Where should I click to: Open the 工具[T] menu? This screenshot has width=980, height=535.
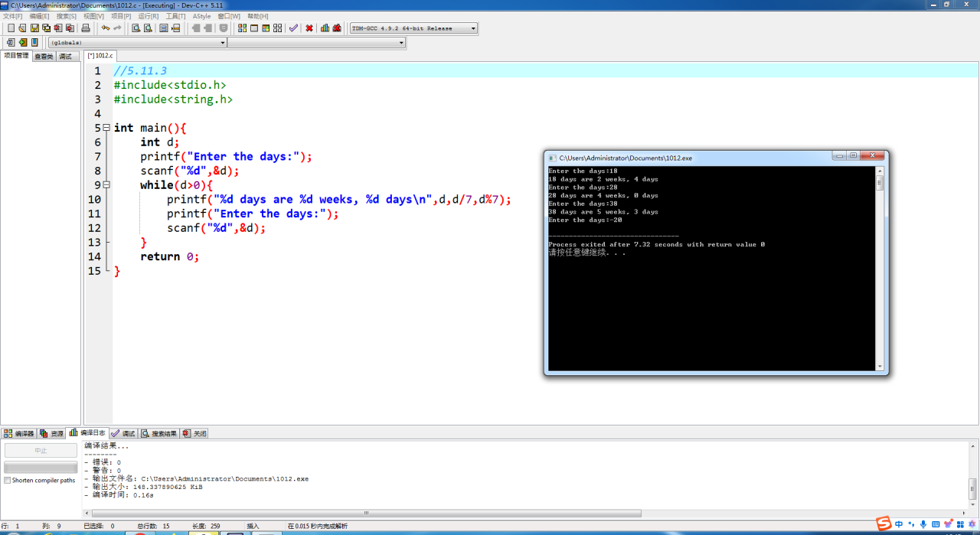[175, 16]
